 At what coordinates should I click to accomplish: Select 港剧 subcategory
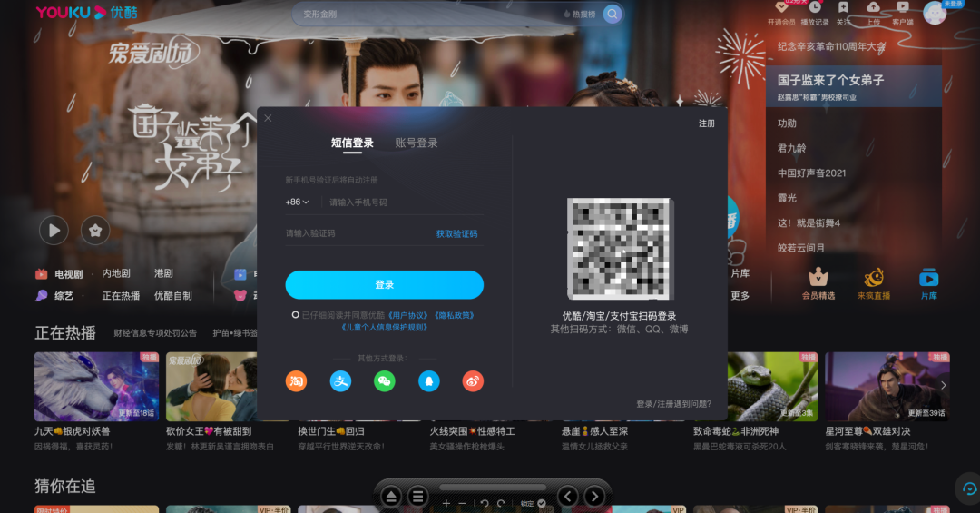163,273
